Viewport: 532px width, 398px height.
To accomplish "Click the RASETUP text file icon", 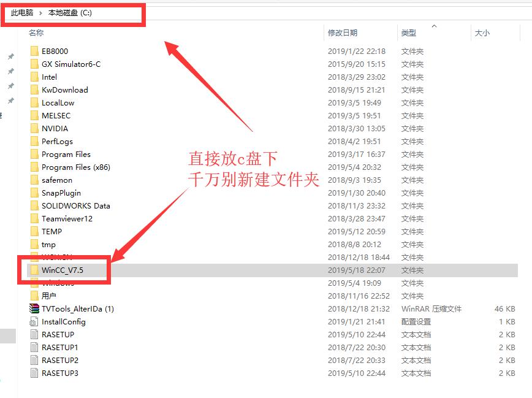I will point(34,334).
